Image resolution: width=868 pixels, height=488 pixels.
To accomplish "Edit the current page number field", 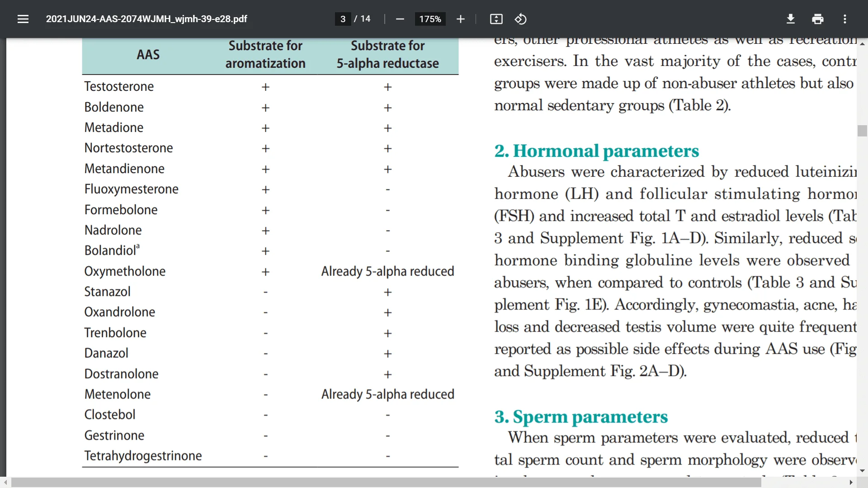I will click(343, 19).
